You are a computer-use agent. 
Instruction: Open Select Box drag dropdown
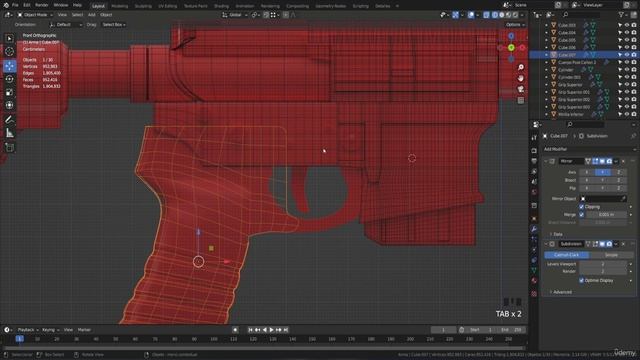coord(113,24)
